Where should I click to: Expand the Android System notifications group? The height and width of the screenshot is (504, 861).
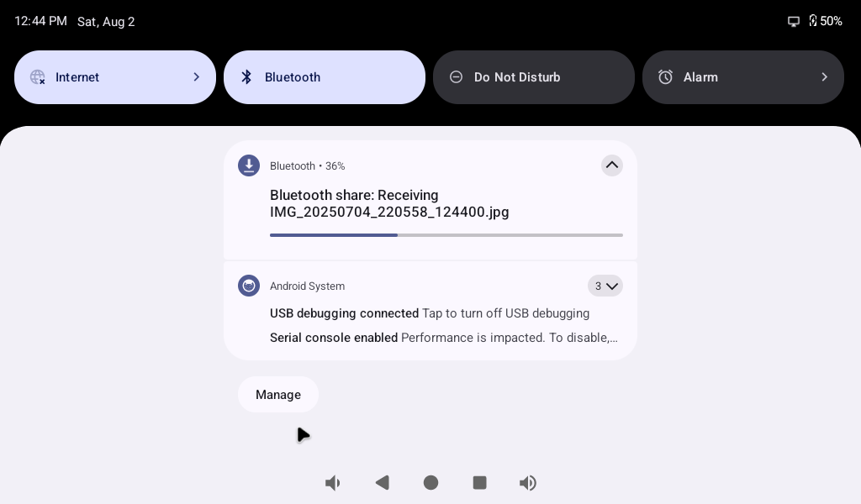605,286
